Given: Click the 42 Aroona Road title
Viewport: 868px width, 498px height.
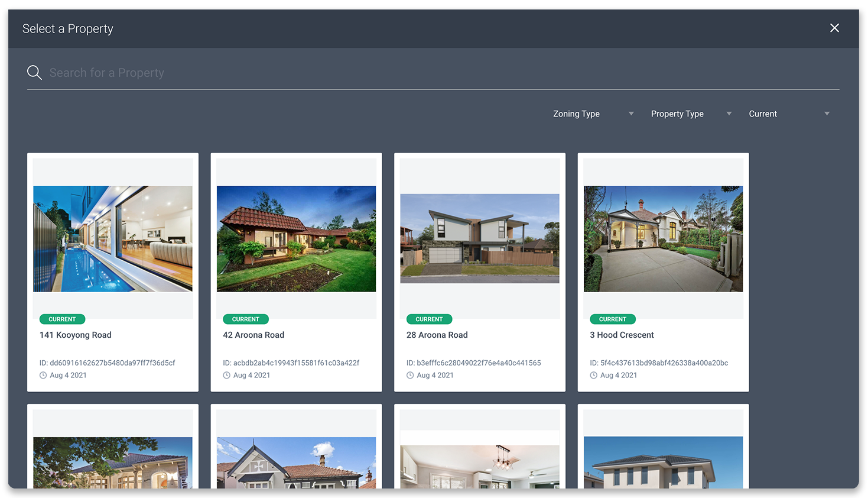Looking at the screenshot, I should [x=253, y=335].
